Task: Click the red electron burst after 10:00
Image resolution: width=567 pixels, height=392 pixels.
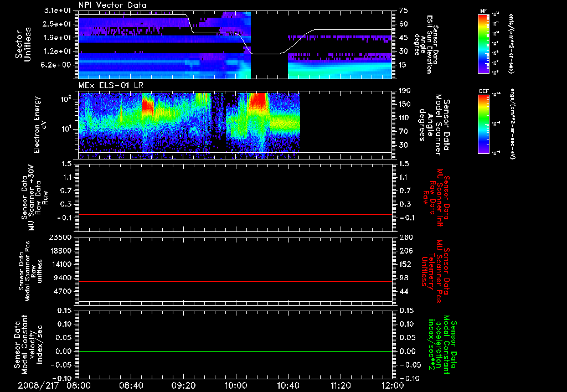Action: coord(258,100)
